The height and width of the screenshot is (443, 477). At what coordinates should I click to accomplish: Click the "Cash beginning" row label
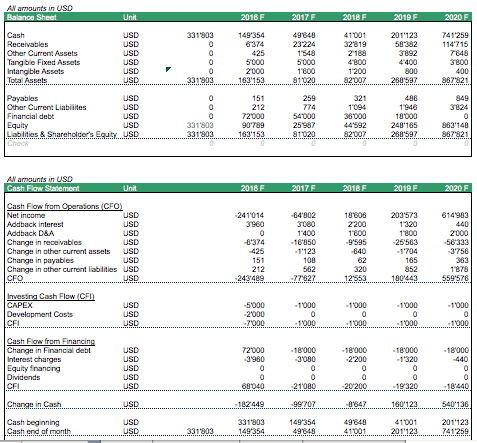coord(33,422)
